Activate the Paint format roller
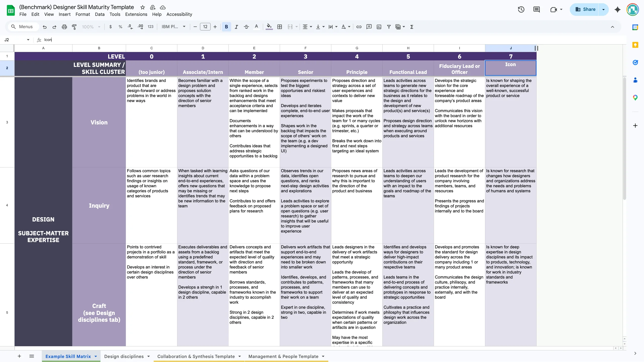 (74, 27)
